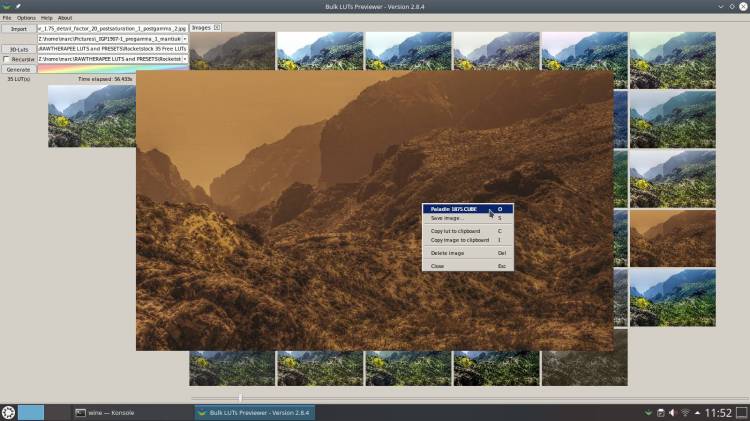Expand the RAWTHERAPEE LUTS folder path dropdown
This screenshot has width=750, height=421.
click(185, 59)
